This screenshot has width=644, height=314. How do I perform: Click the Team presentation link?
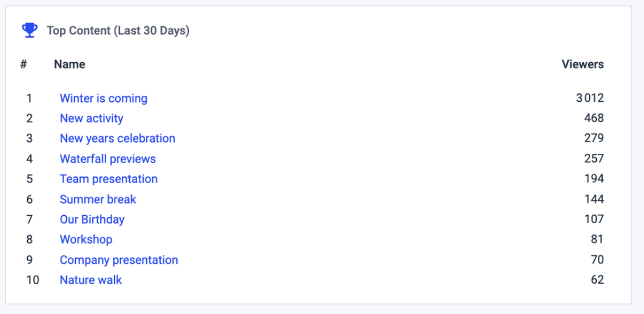point(109,179)
